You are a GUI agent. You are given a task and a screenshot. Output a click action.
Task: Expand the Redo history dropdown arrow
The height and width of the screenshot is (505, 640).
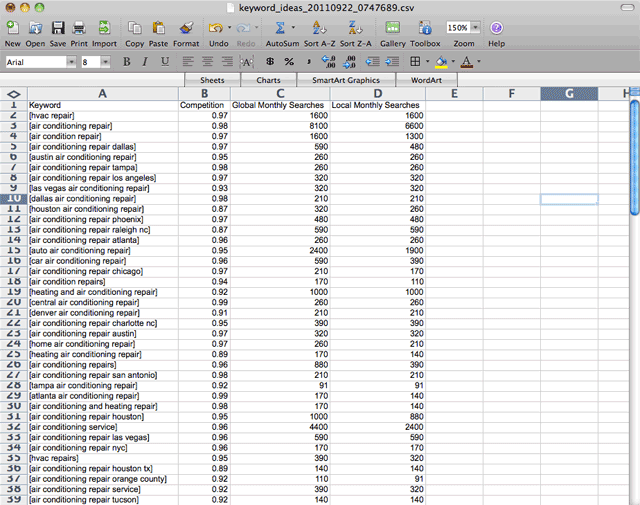tap(256, 27)
